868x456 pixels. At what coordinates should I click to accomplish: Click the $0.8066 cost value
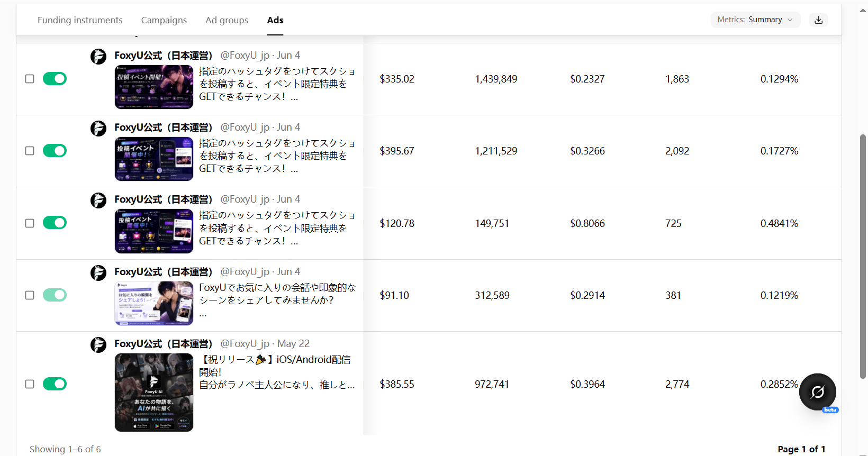pos(587,223)
